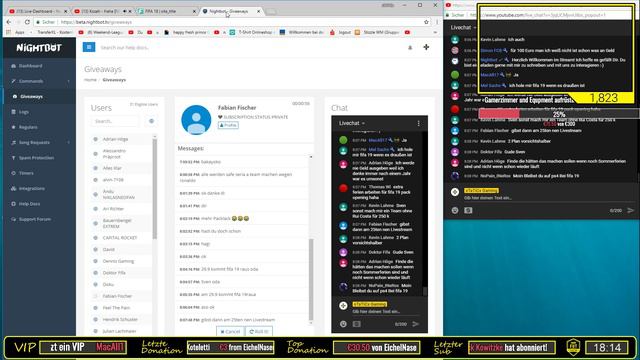Screen dimensions: 640x360
Task: Open the Chrome three-dot menu
Action: (x=437, y=22)
